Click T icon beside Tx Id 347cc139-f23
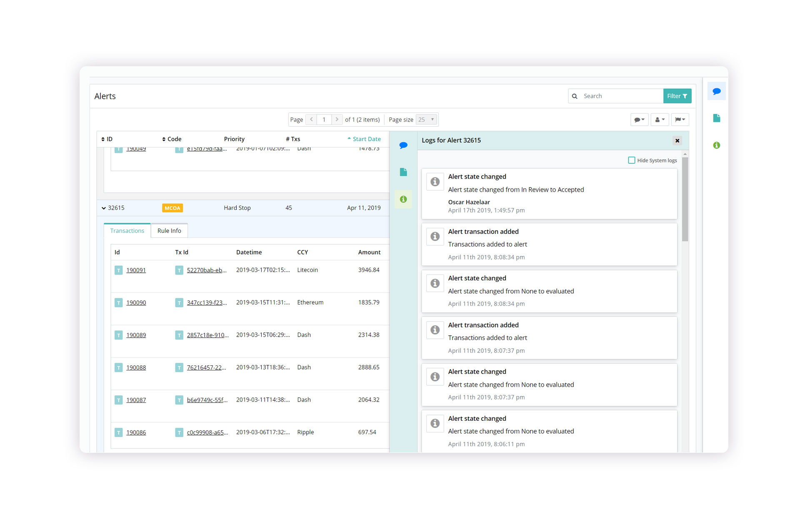The height and width of the screenshot is (532, 800). (x=179, y=303)
